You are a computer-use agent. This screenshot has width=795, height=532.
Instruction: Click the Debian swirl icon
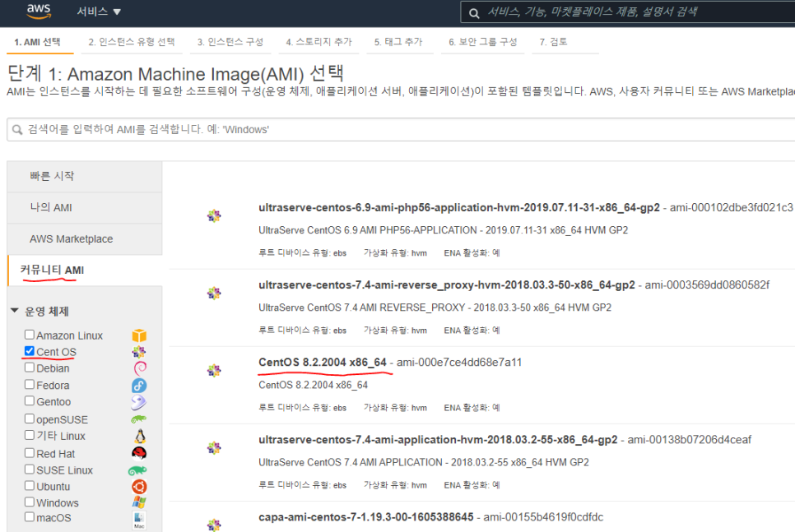click(140, 368)
